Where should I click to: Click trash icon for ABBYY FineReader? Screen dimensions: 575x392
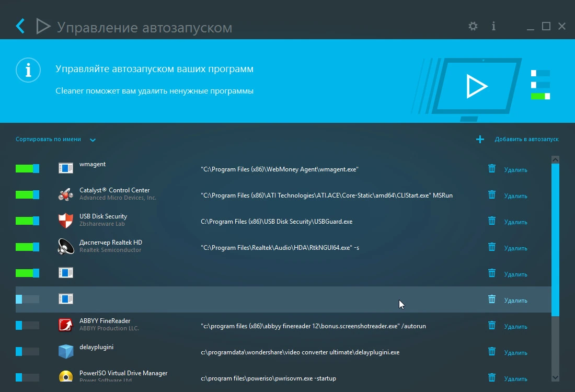pyautogui.click(x=492, y=325)
